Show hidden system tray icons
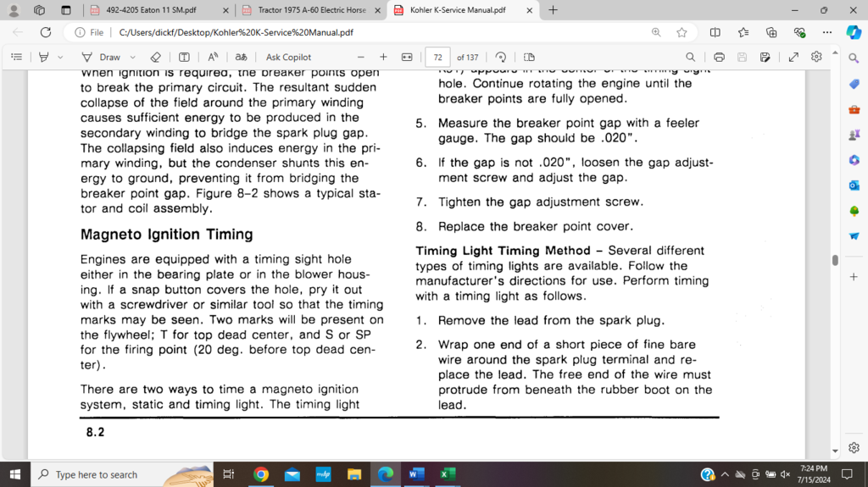 click(725, 474)
